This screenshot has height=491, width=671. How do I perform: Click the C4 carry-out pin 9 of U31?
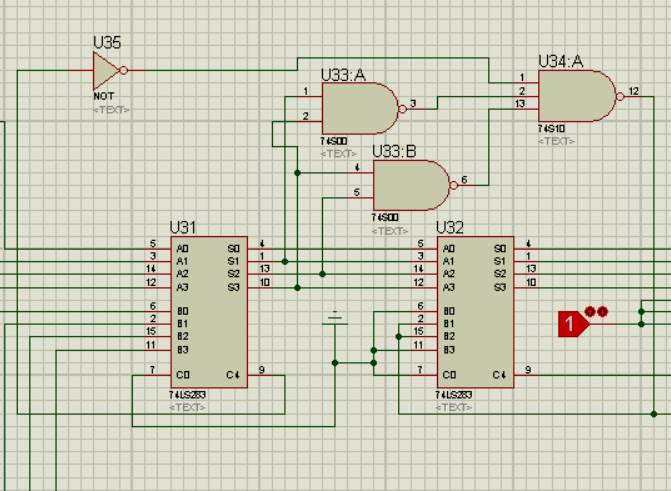pos(260,375)
